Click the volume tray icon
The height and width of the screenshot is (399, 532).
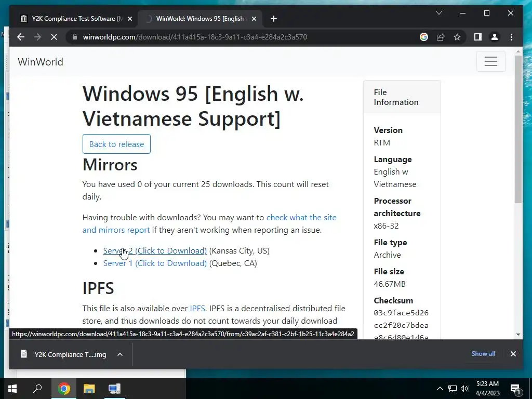pyautogui.click(x=464, y=389)
